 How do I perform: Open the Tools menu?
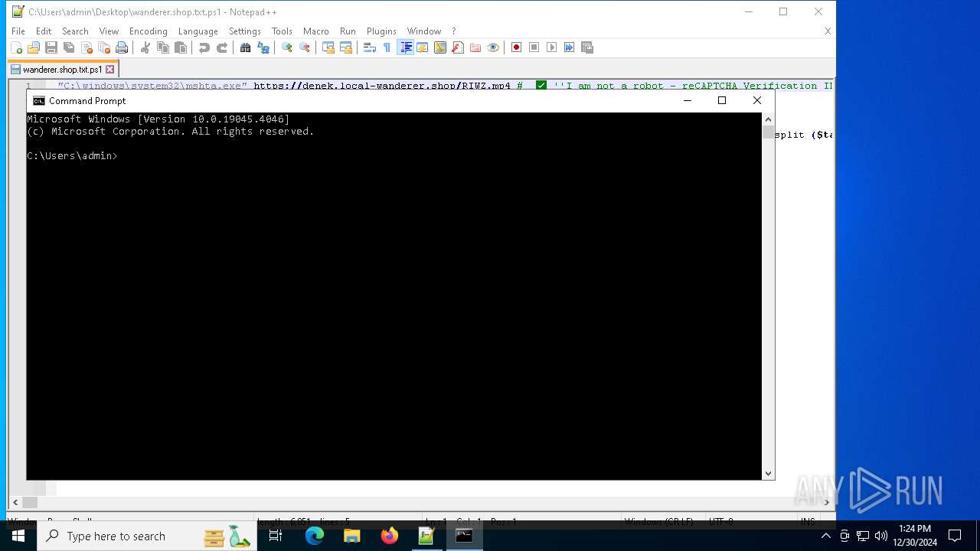click(282, 31)
